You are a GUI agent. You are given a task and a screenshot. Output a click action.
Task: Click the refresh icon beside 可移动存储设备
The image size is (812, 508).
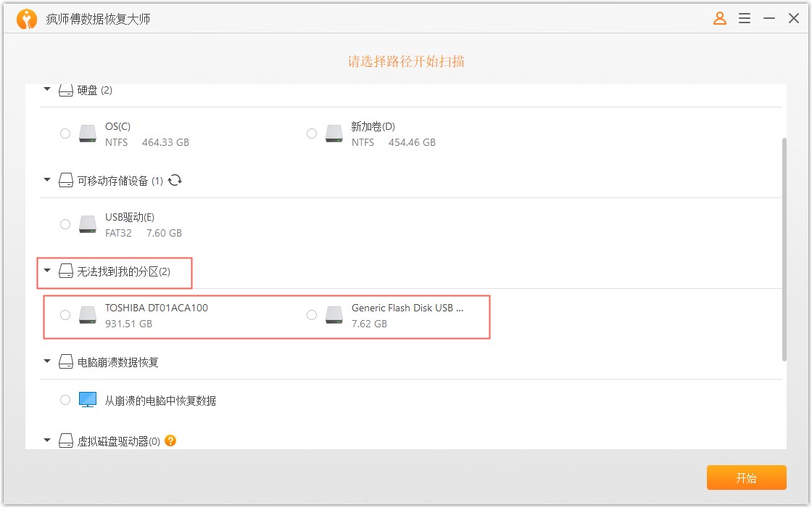(x=175, y=180)
